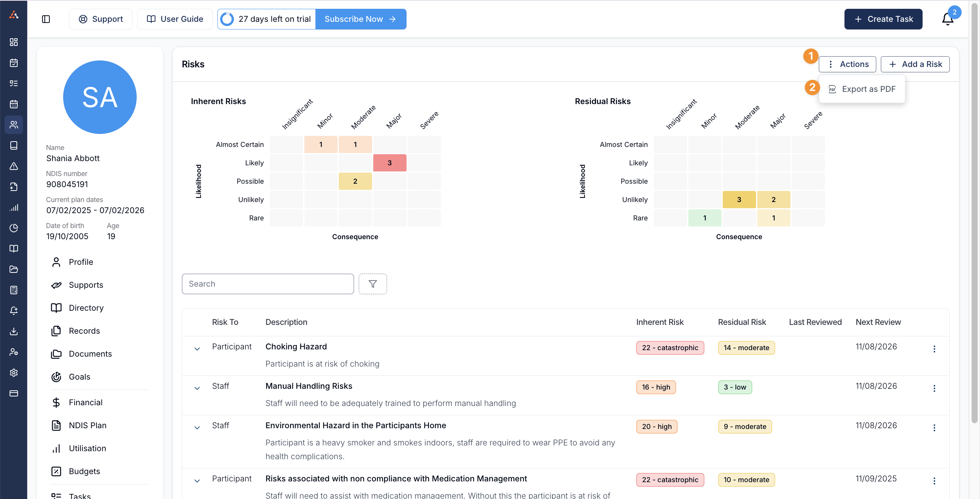Click red Likely-Major cell showing 3
This screenshot has width=980, height=499.
pyautogui.click(x=389, y=163)
